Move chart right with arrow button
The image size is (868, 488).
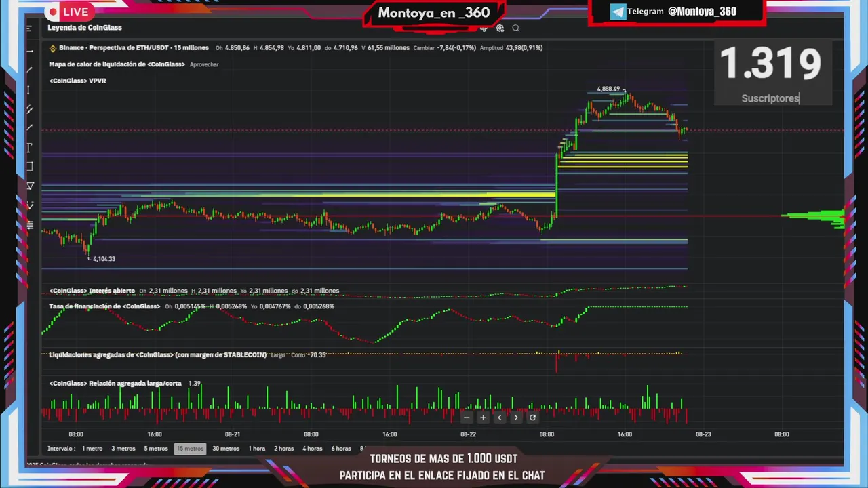[x=516, y=418]
